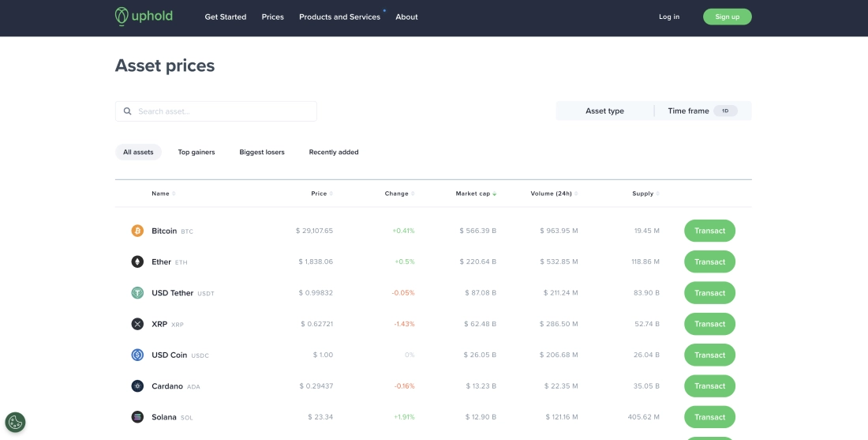Screen dimensions: 868x440
Task: Open the Get Started menu
Action: pyautogui.click(x=226, y=17)
